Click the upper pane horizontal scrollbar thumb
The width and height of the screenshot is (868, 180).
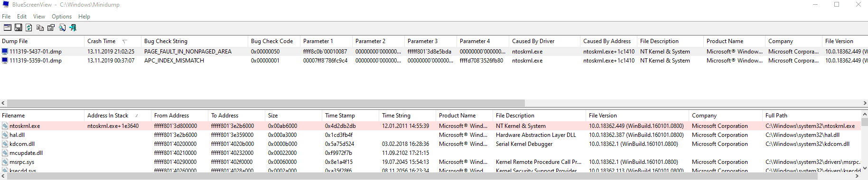coord(266,103)
